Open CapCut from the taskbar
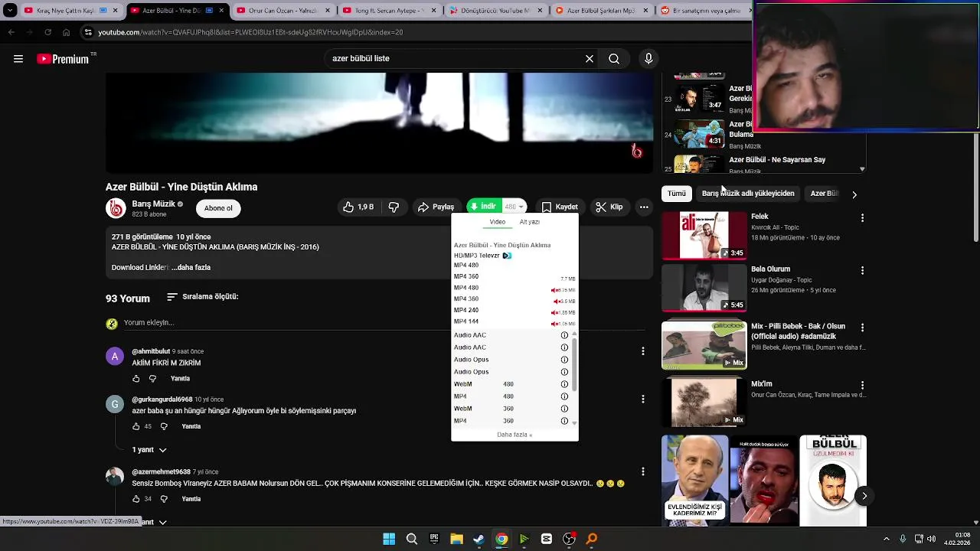This screenshot has width=980, height=551. (x=547, y=539)
